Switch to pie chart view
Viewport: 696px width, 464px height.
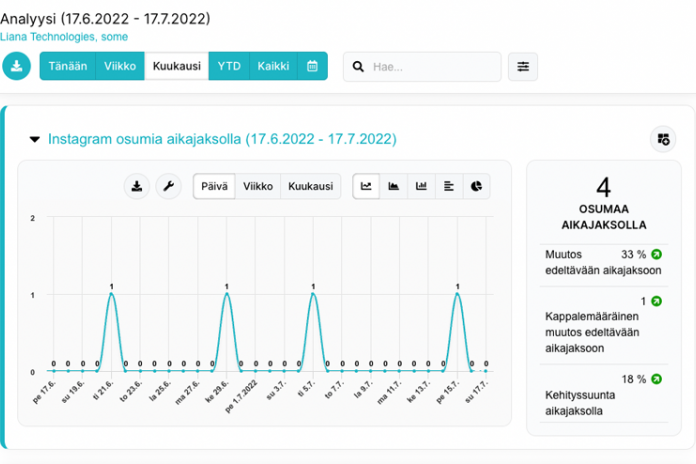pos(477,186)
